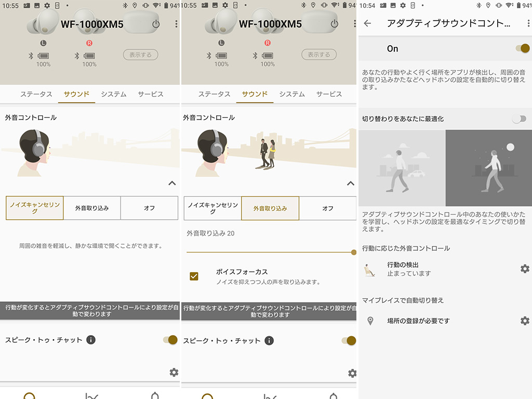Open the システム tab in the middle screenshot
The image size is (532, 399).
[x=292, y=94]
